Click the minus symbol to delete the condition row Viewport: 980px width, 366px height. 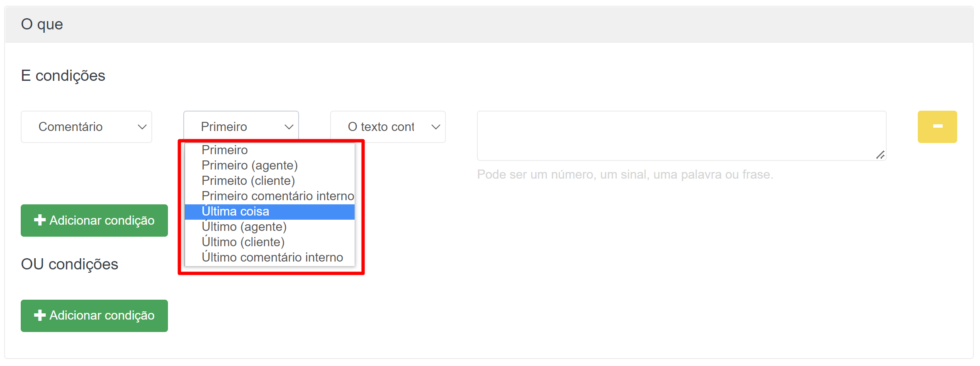point(937,126)
